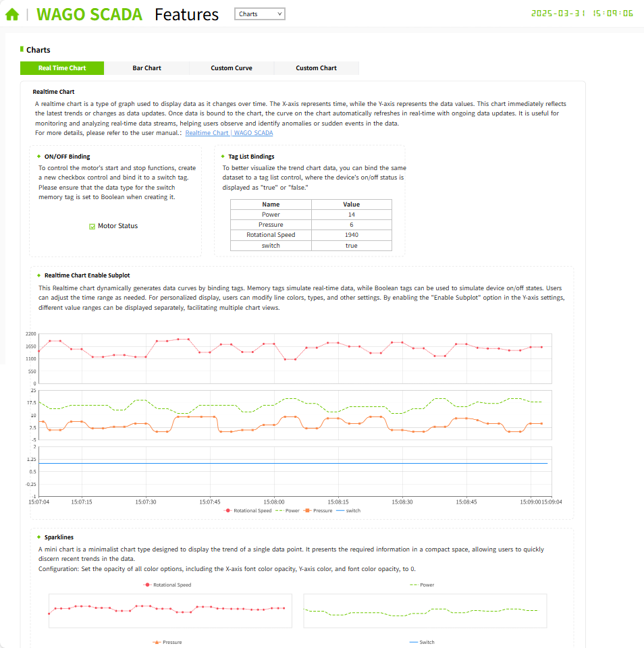Click the Power sparkline legend marker
The height and width of the screenshot is (648, 644).
[414, 585]
